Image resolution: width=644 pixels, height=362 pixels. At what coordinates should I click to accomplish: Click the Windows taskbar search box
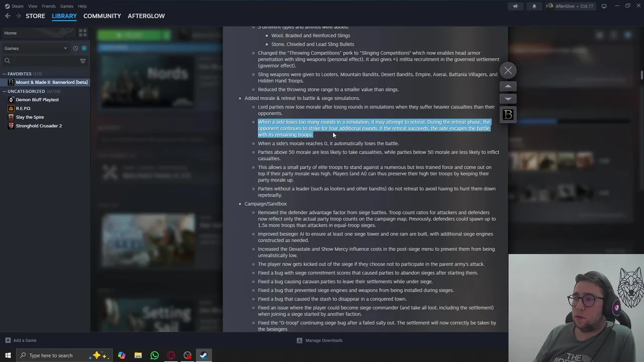point(64,355)
